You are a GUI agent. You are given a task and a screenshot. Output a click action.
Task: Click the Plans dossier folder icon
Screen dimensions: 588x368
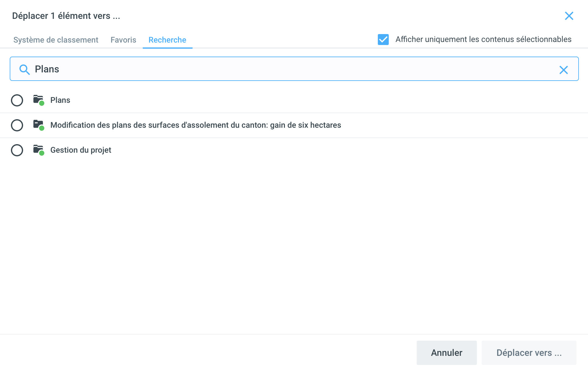click(x=39, y=100)
